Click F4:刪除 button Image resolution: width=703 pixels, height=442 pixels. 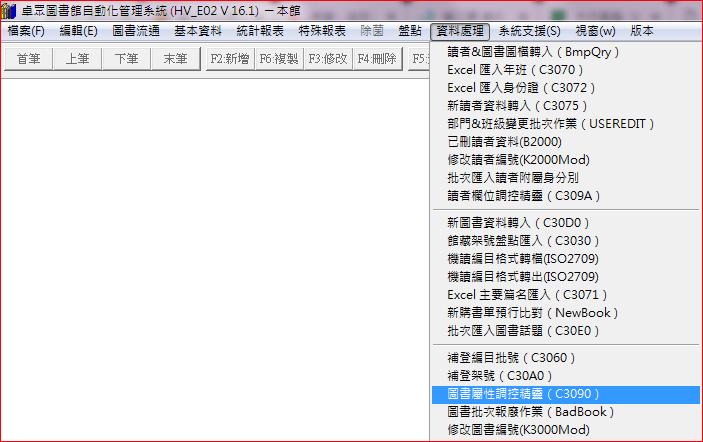[x=377, y=59]
